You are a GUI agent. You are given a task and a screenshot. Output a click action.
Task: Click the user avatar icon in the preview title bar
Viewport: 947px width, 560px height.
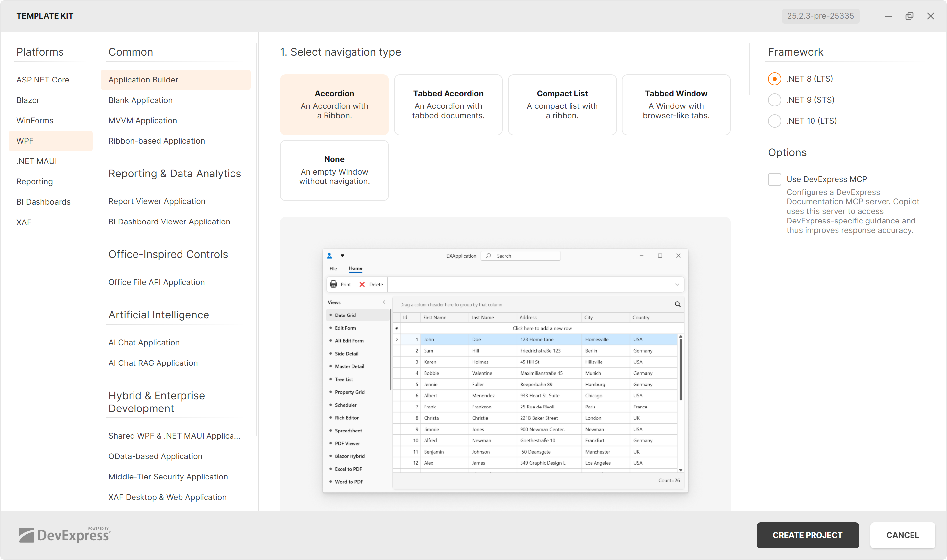click(329, 255)
